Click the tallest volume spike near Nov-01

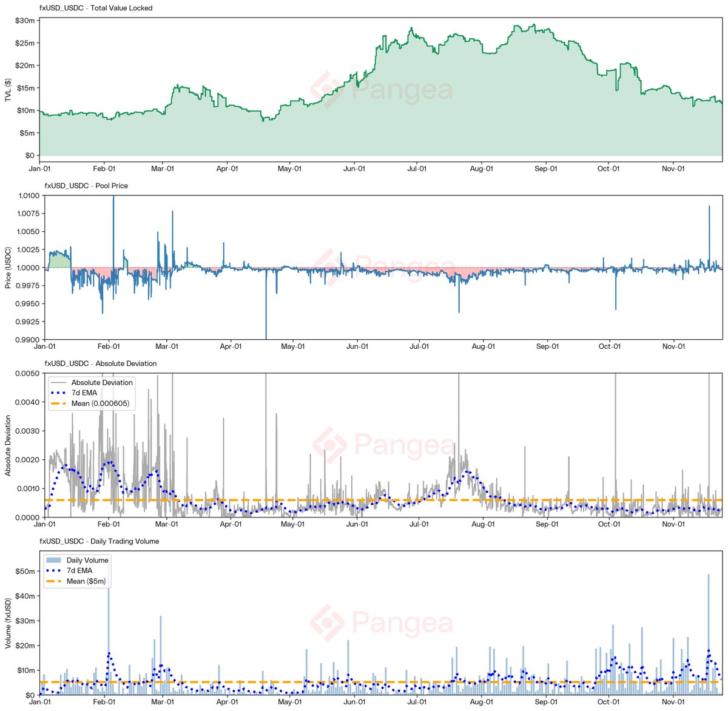(708, 607)
